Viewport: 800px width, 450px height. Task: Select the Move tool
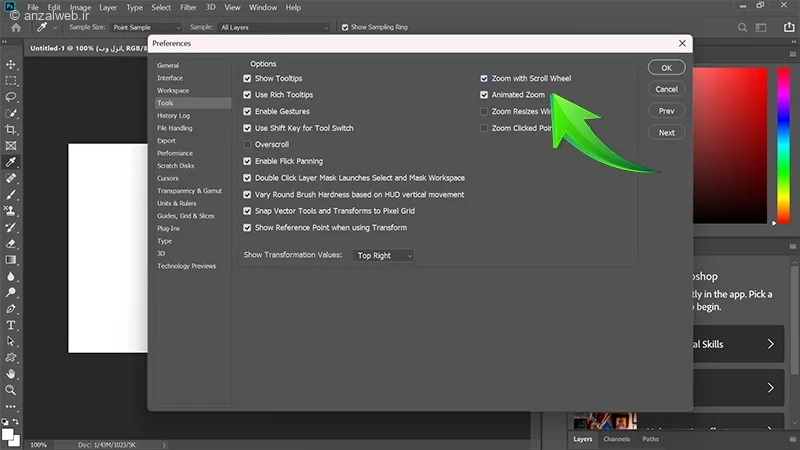[11, 64]
